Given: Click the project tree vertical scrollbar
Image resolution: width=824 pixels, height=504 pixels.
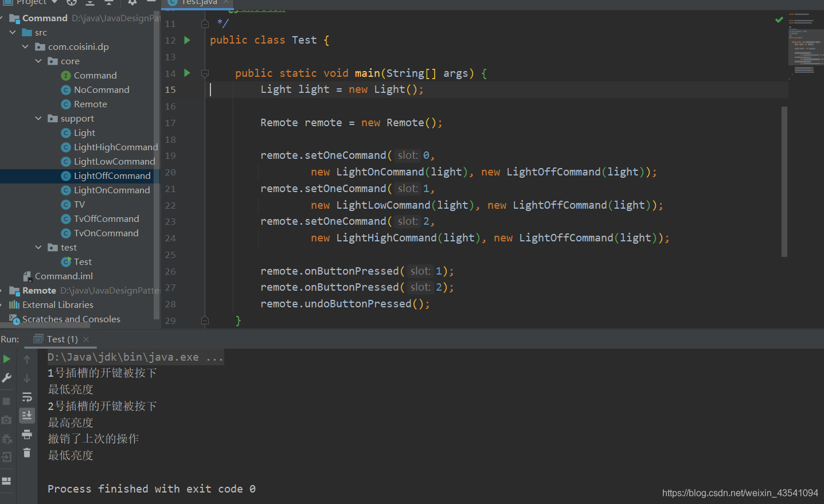Looking at the screenshot, I should 157,166.
